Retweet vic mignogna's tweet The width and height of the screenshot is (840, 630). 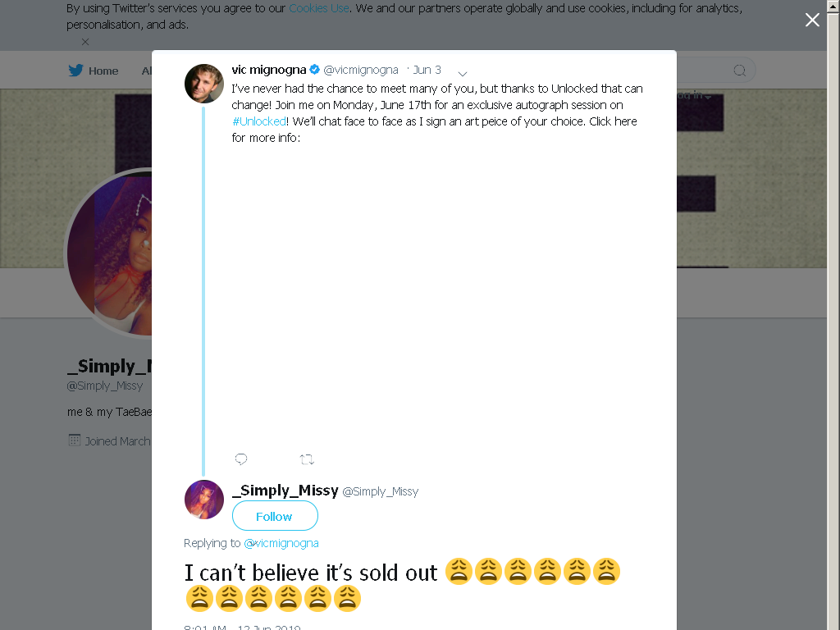[x=307, y=459]
